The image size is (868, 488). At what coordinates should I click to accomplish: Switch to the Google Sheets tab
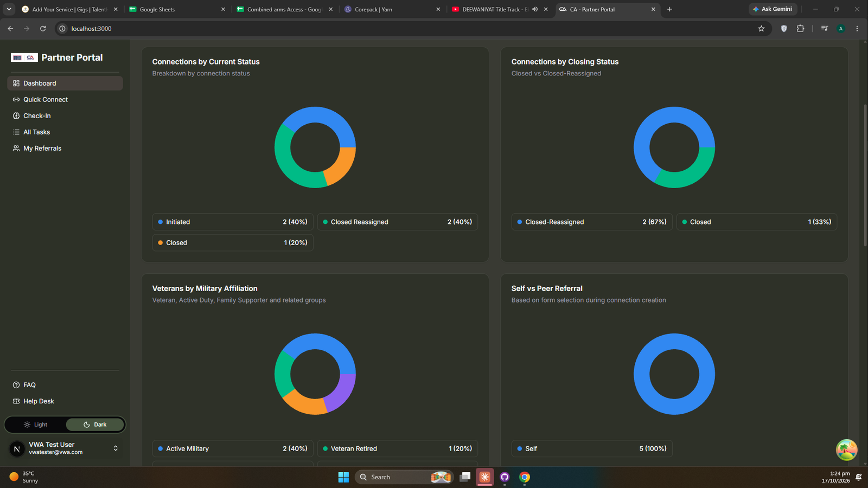177,9
